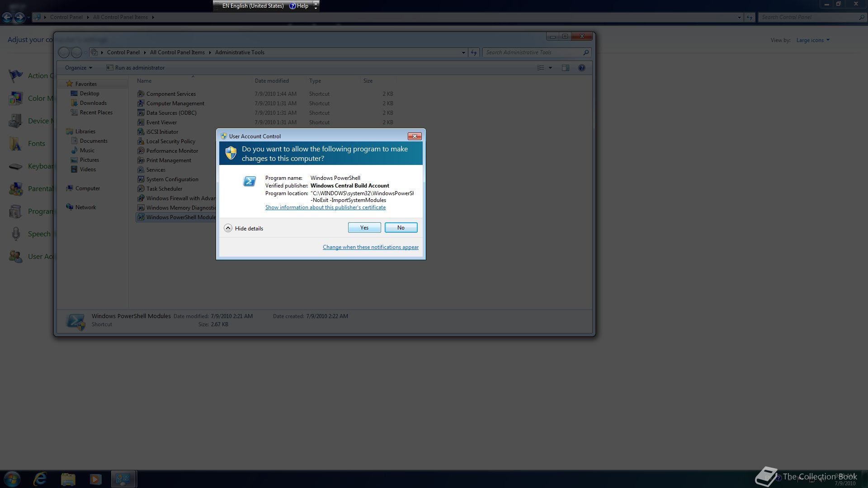868x488 pixels.
Task: Select Component Services shortcut icon
Action: [x=141, y=94]
